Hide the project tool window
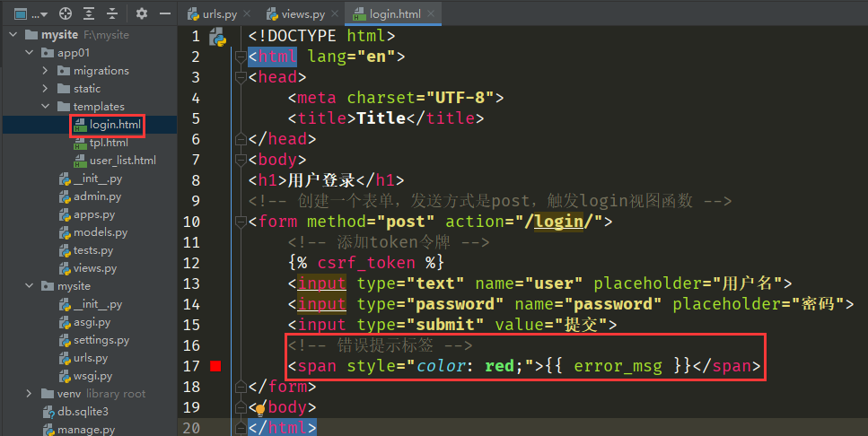 pyautogui.click(x=164, y=14)
